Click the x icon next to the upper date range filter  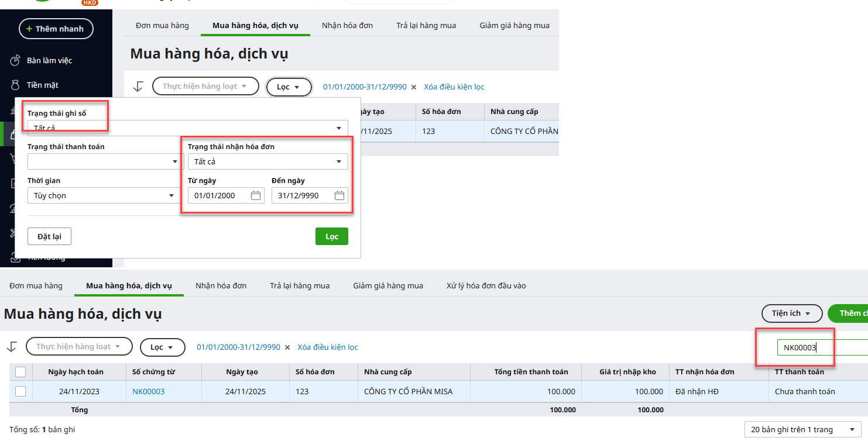pyautogui.click(x=414, y=87)
